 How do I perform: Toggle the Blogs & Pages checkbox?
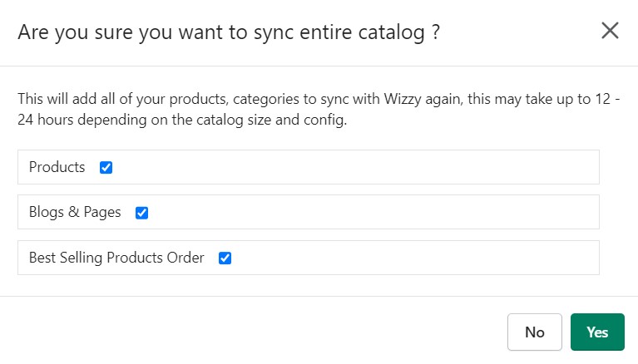tap(141, 212)
